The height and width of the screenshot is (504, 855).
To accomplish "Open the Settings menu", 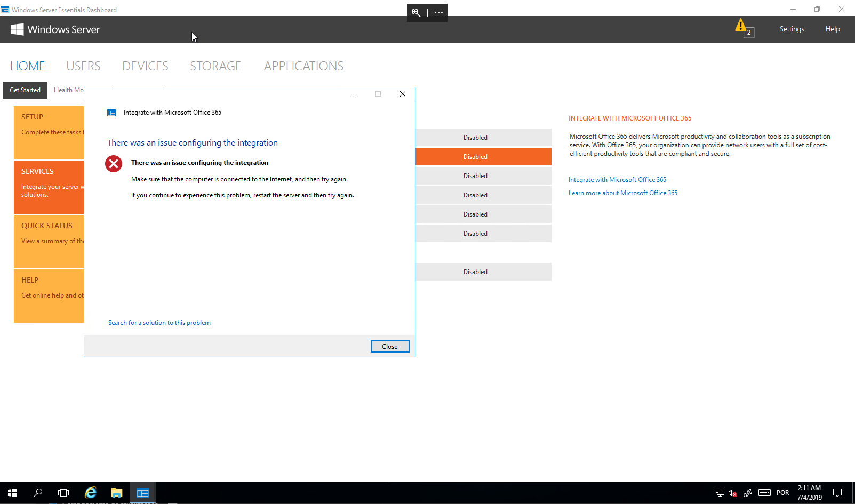I will click(791, 29).
